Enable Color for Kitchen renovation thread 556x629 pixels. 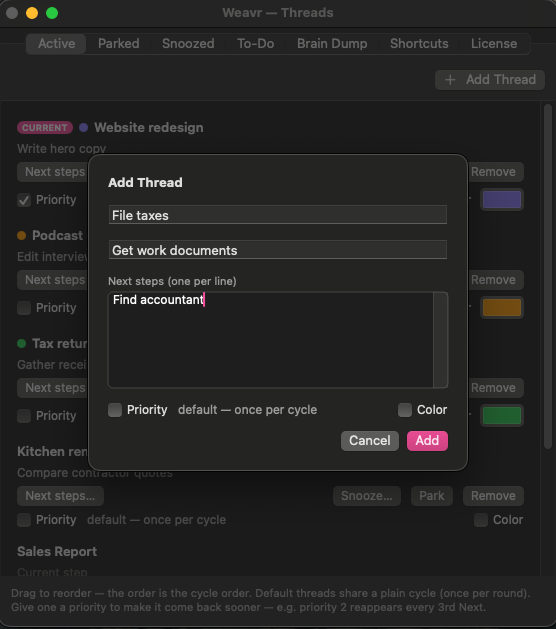(481, 520)
